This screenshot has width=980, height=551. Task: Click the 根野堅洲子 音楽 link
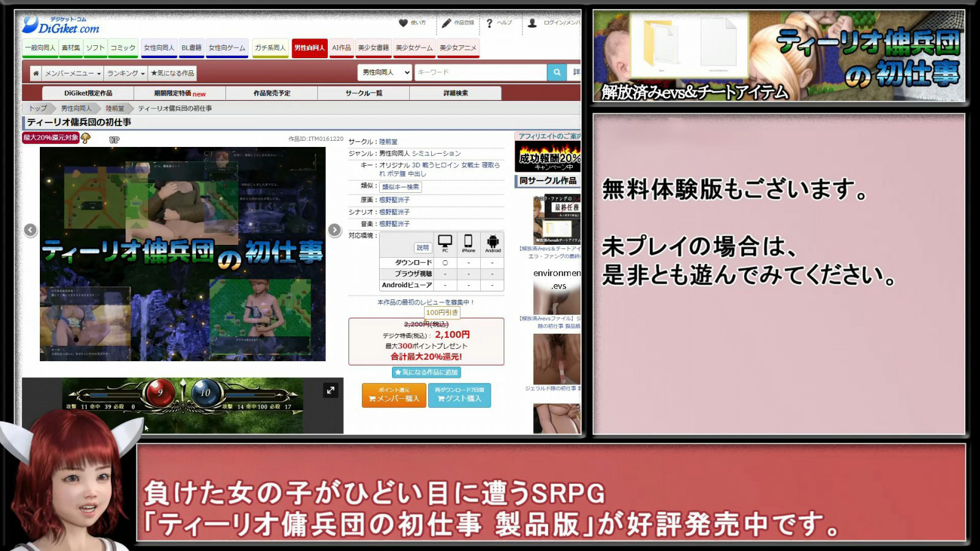pos(394,224)
